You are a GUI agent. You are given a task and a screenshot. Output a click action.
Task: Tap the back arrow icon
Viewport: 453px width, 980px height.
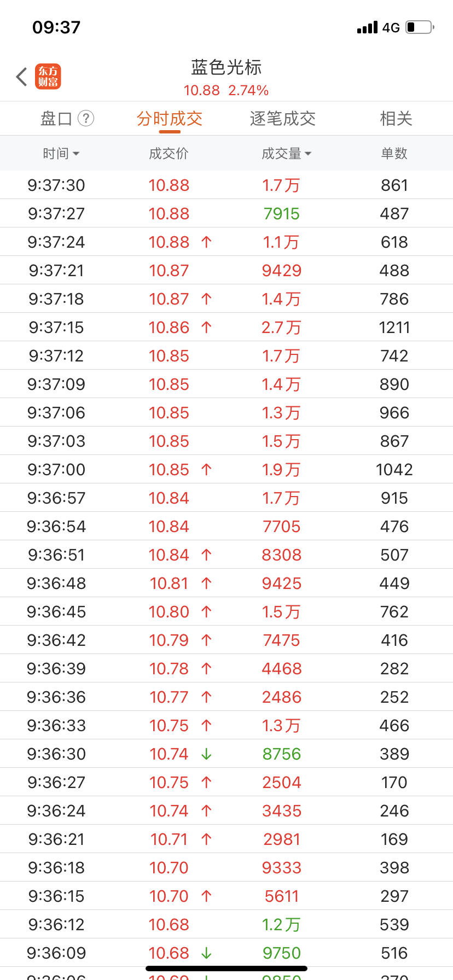point(22,77)
